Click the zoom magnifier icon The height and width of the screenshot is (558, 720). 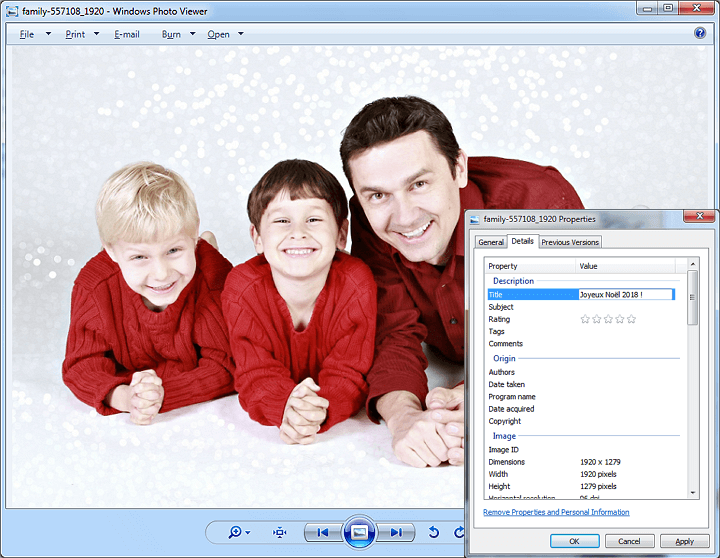(235, 532)
